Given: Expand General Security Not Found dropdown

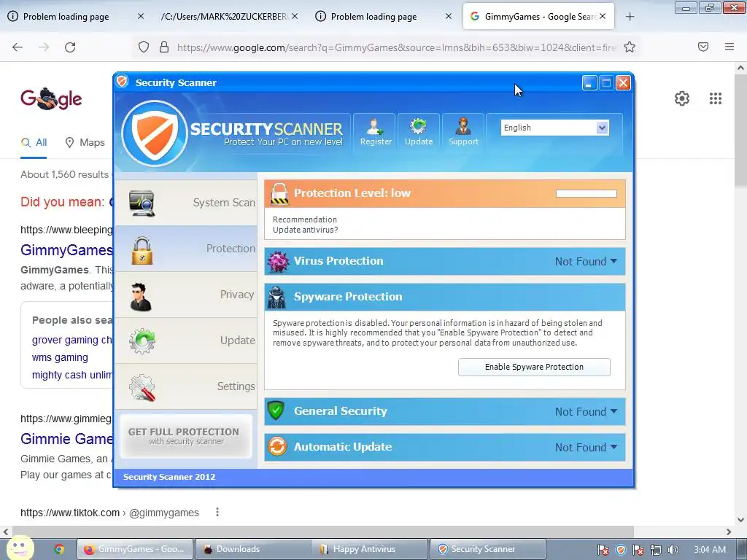Looking at the screenshot, I should point(586,411).
